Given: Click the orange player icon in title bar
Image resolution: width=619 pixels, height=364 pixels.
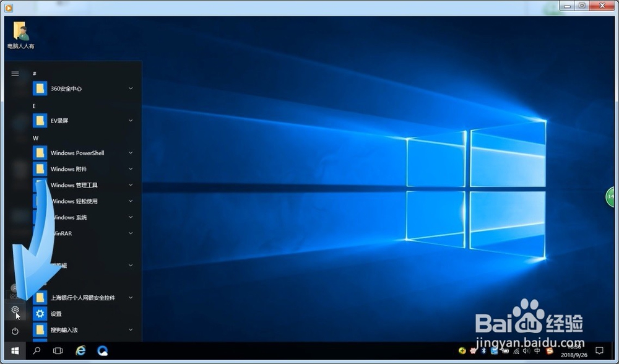Looking at the screenshot, I should [x=9, y=7].
